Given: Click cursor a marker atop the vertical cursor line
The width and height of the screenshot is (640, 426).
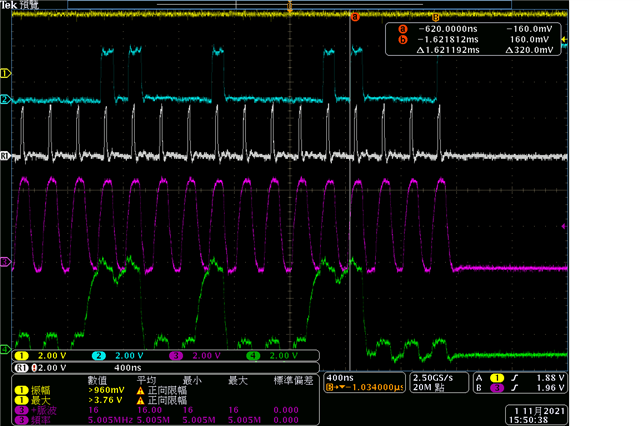Looking at the screenshot, I should point(355,17).
